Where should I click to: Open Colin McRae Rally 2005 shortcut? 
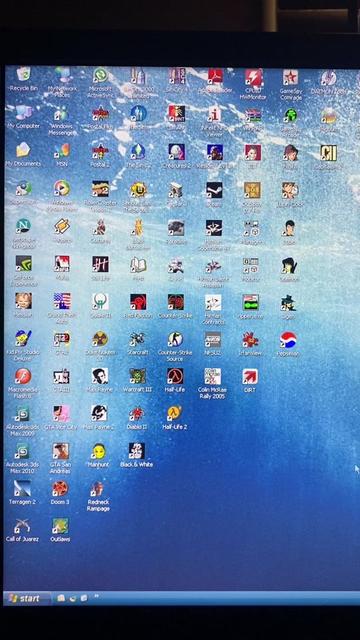(x=212, y=376)
